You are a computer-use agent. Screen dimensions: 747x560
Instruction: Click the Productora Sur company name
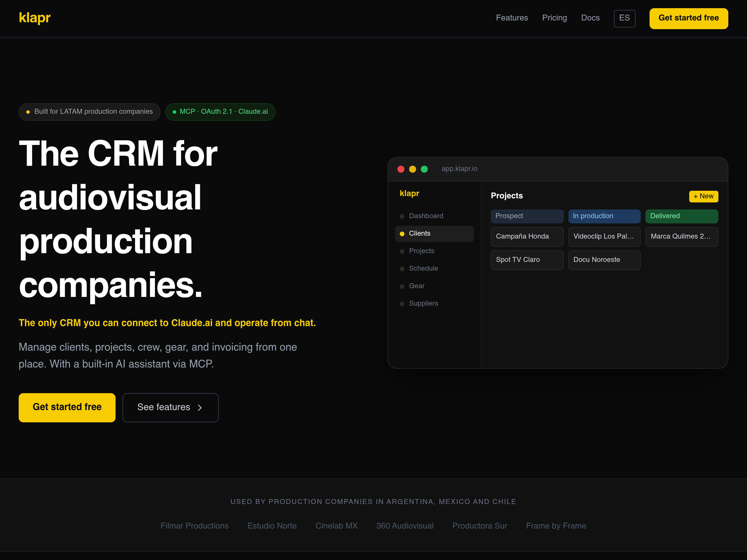point(479,526)
